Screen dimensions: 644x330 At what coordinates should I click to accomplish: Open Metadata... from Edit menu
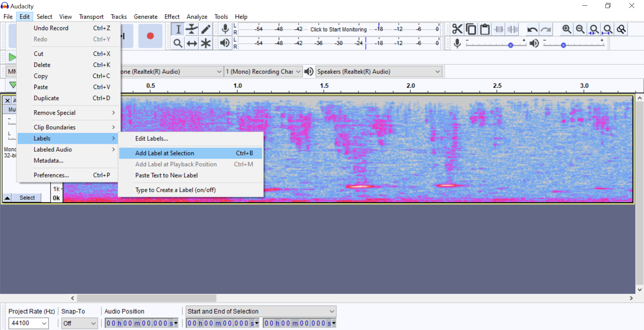point(67,160)
